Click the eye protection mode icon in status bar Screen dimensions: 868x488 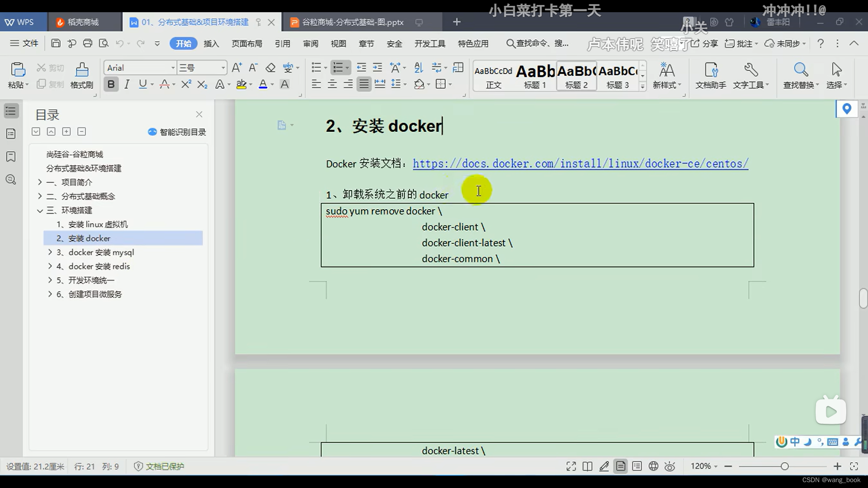pyautogui.click(x=670, y=466)
